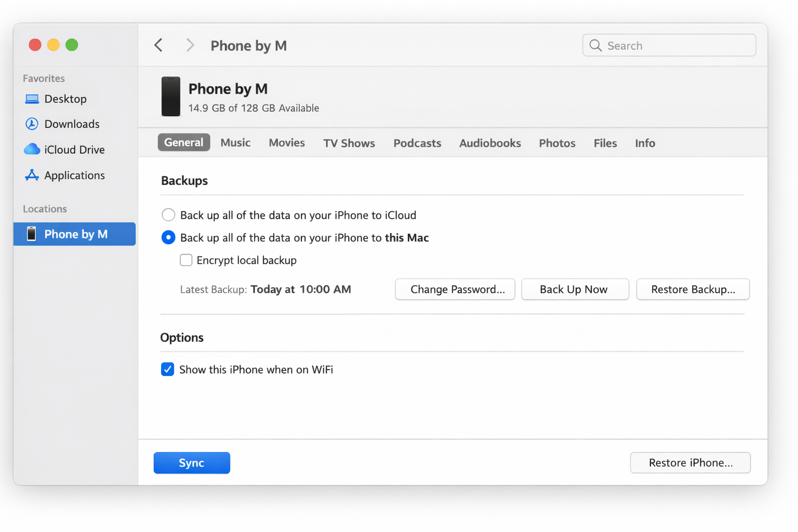This screenshot has height=532, width=798.
Task: Click the iCloud Drive cloud icon
Action: (x=32, y=149)
